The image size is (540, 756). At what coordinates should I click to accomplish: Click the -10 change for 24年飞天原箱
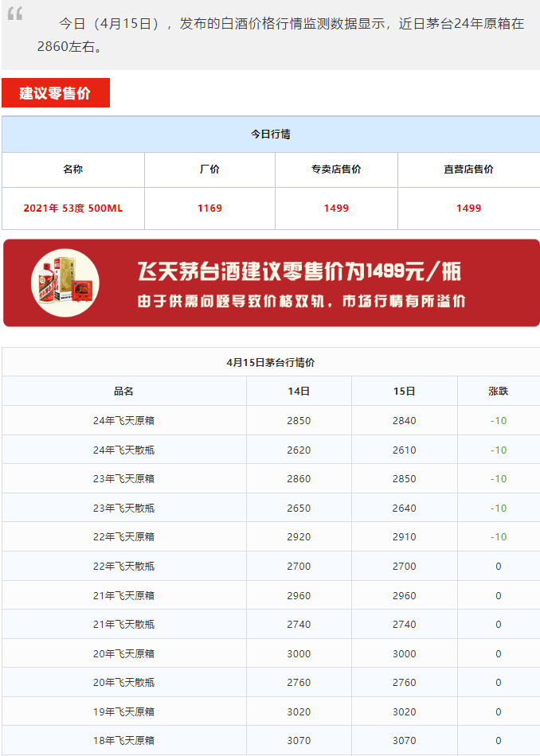click(x=499, y=420)
